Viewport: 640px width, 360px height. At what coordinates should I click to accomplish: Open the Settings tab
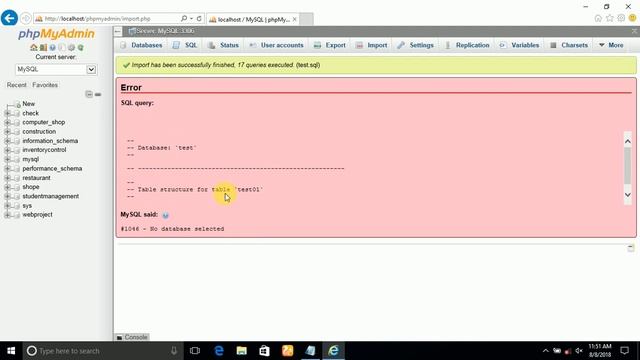pyautogui.click(x=415, y=45)
